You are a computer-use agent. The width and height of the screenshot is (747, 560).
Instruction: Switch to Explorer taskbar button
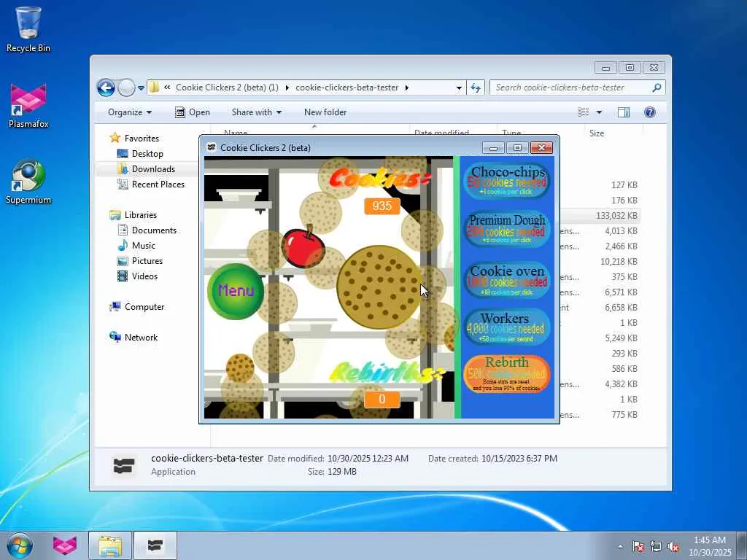click(110, 545)
